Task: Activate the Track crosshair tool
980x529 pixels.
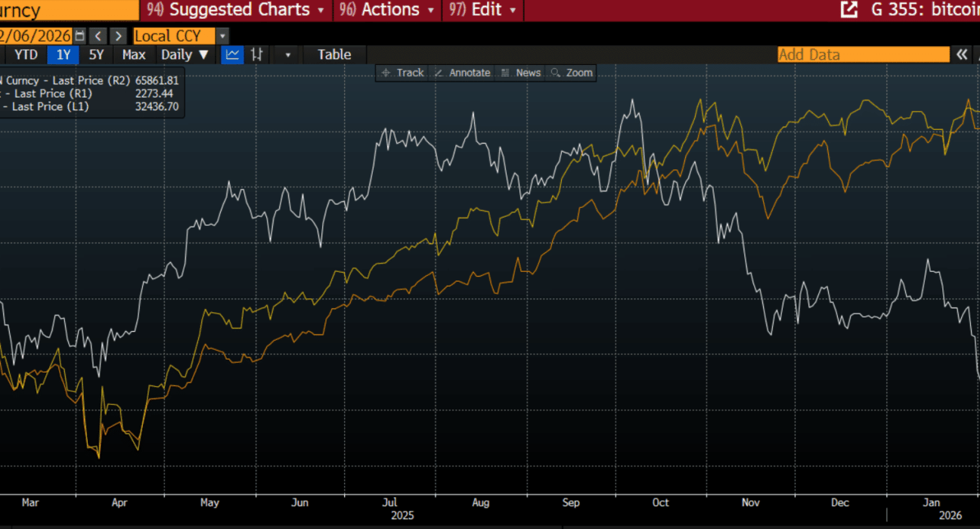Action: [402, 73]
